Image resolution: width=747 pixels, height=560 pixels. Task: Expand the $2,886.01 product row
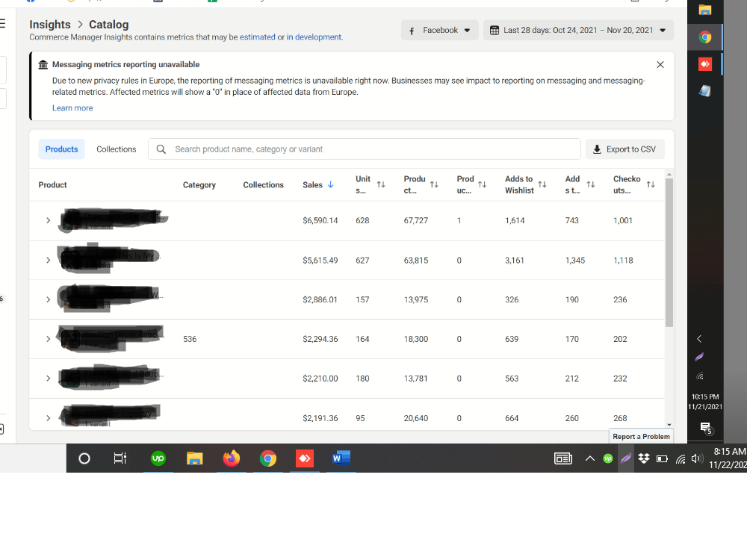(48, 299)
